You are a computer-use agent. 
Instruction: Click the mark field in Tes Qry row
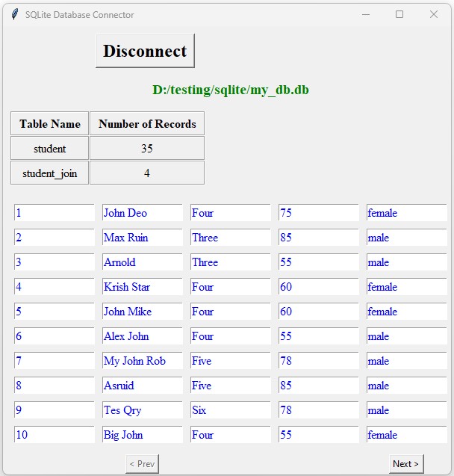click(319, 409)
